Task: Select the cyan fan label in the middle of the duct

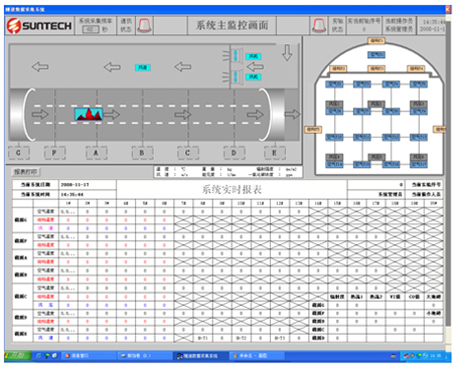Action: pyautogui.click(x=143, y=68)
